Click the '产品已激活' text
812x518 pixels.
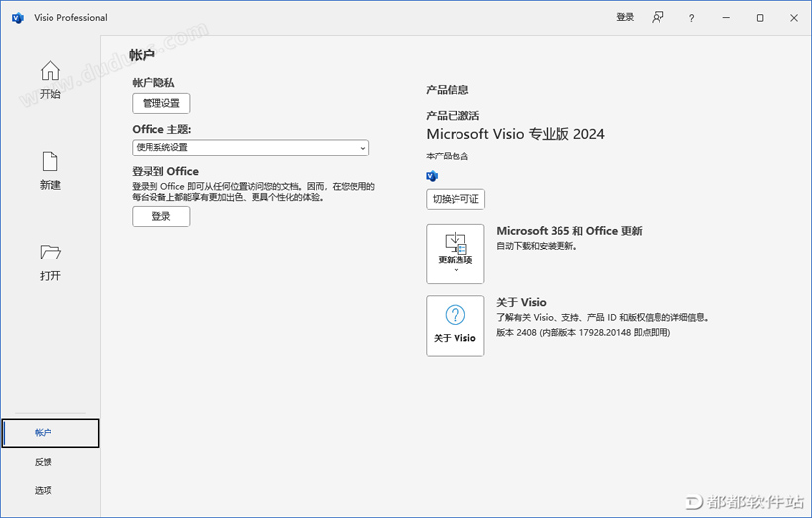tap(453, 115)
